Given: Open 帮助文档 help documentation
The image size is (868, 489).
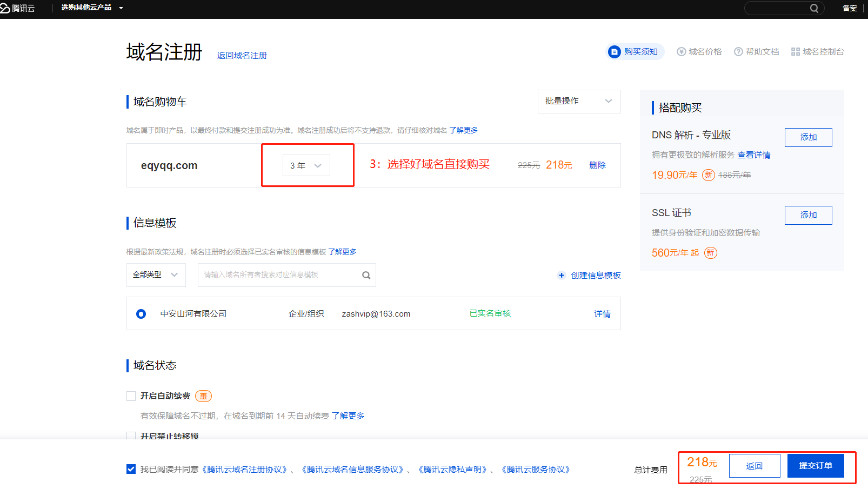Looking at the screenshot, I should (757, 52).
